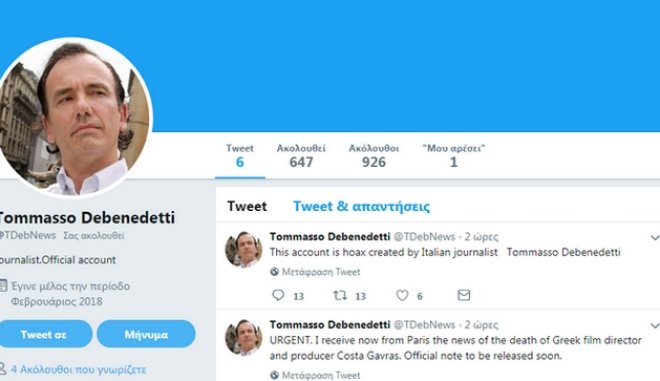Open 4 Ακόλουθοι που γνωρίζετε link
This screenshot has width=660, height=381.
79,370
